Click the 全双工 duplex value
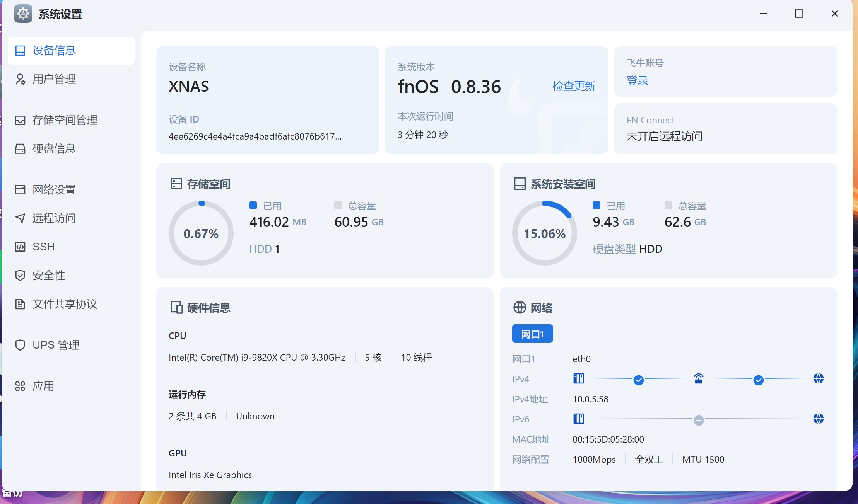The height and width of the screenshot is (504, 858). coord(649,460)
